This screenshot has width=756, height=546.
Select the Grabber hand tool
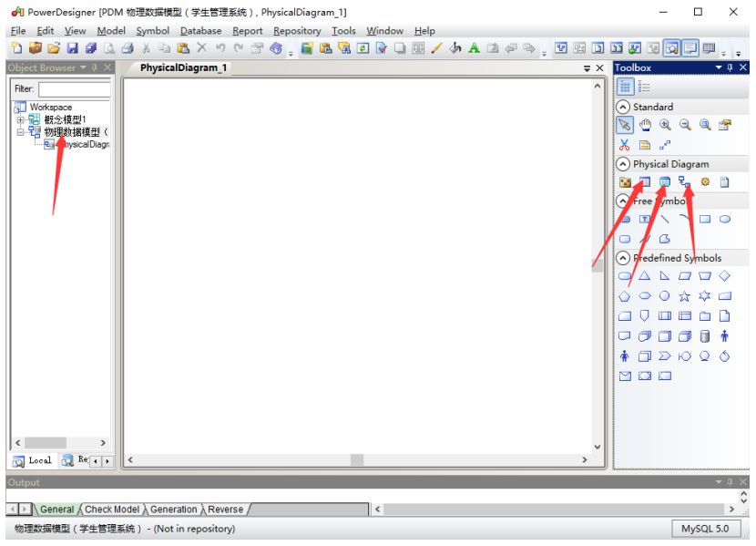[645, 125]
